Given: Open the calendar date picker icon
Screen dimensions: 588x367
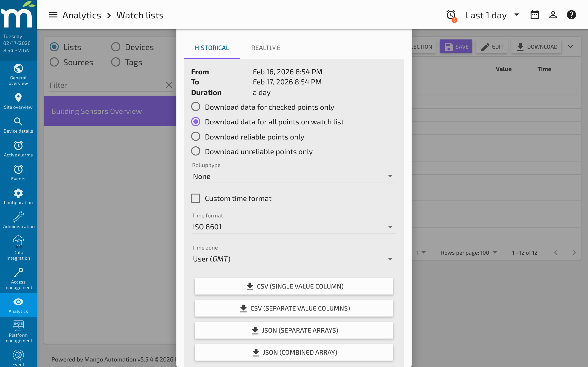Looking at the screenshot, I should (534, 14).
